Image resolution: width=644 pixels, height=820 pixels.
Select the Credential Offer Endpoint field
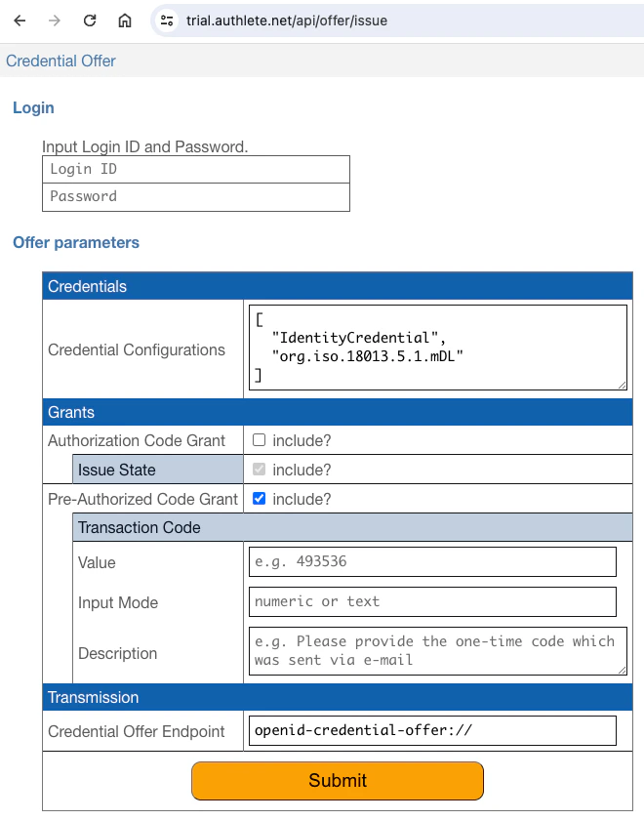434,730
